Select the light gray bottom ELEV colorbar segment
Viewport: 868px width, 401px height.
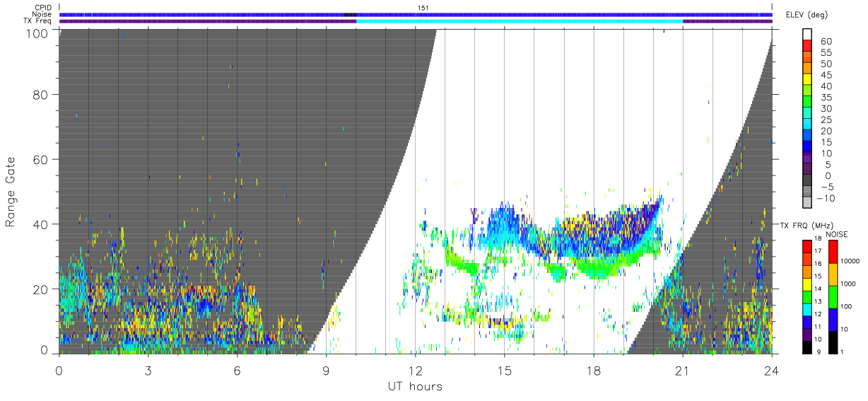point(807,204)
